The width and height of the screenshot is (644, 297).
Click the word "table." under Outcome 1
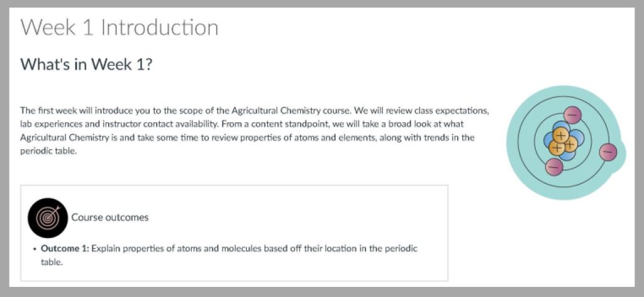click(52, 262)
